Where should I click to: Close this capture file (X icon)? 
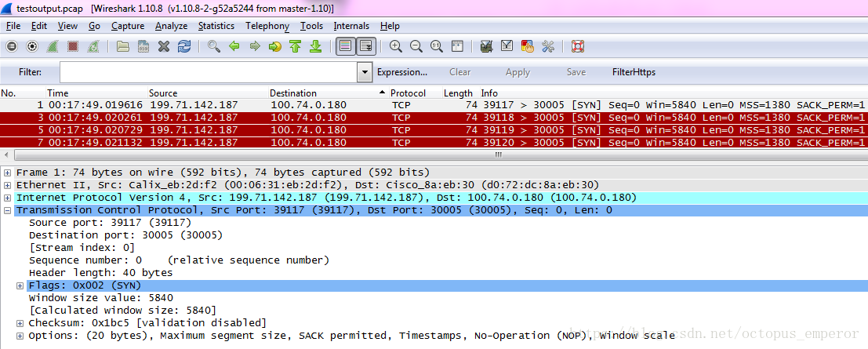point(164,47)
